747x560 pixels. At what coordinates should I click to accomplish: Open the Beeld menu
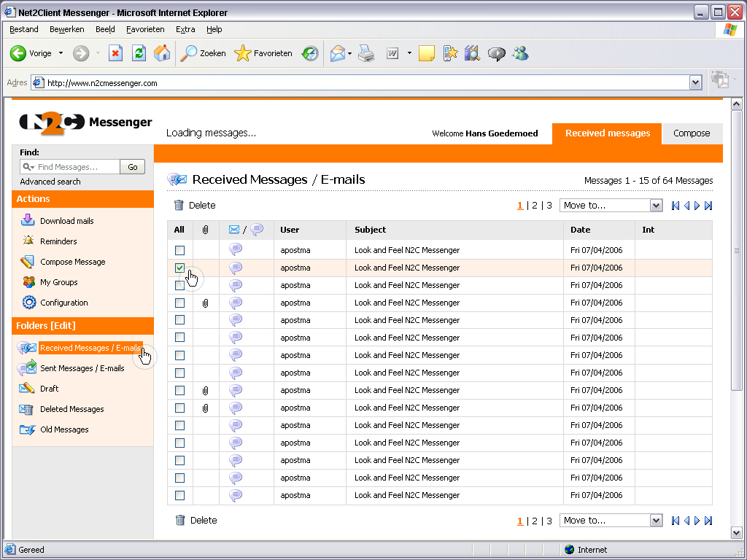tap(105, 29)
